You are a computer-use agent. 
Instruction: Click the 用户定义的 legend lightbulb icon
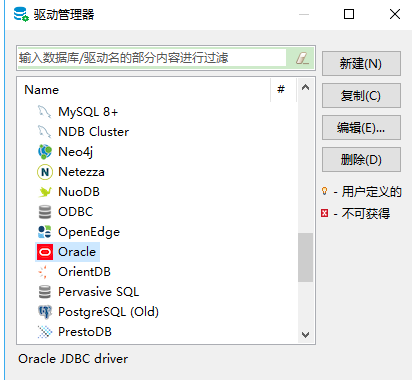(325, 191)
